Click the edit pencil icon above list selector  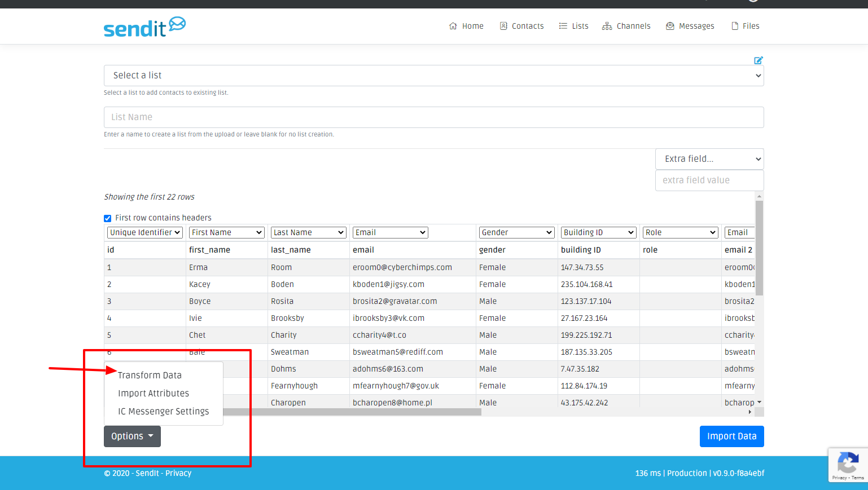click(759, 60)
